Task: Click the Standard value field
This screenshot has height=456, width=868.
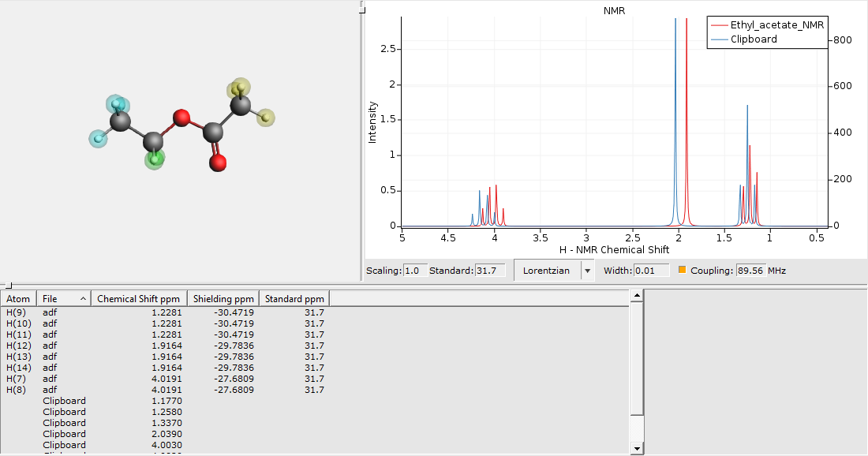Action: pyautogui.click(x=490, y=271)
